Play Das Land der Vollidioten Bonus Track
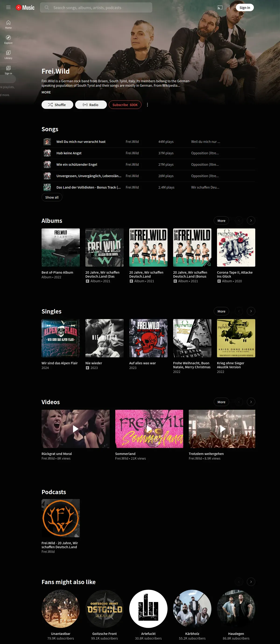The height and width of the screenshot is (644, 280). (89, 187)
